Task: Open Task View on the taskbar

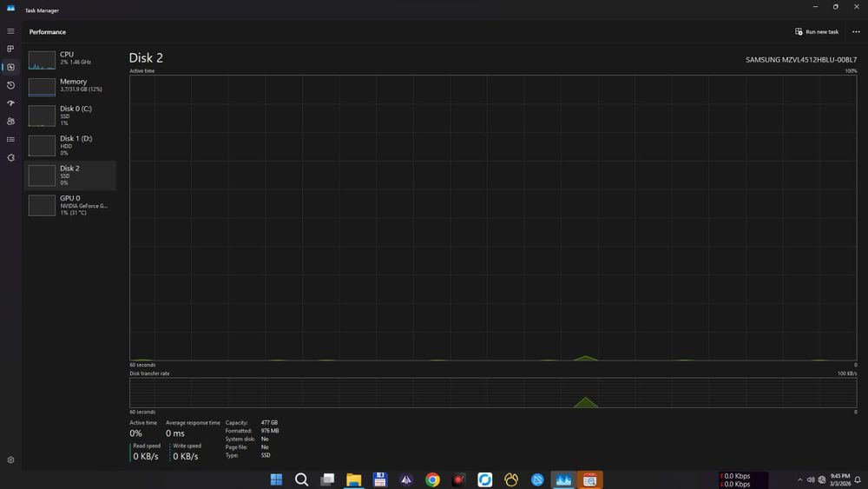Action: click(x=328, y=479)
